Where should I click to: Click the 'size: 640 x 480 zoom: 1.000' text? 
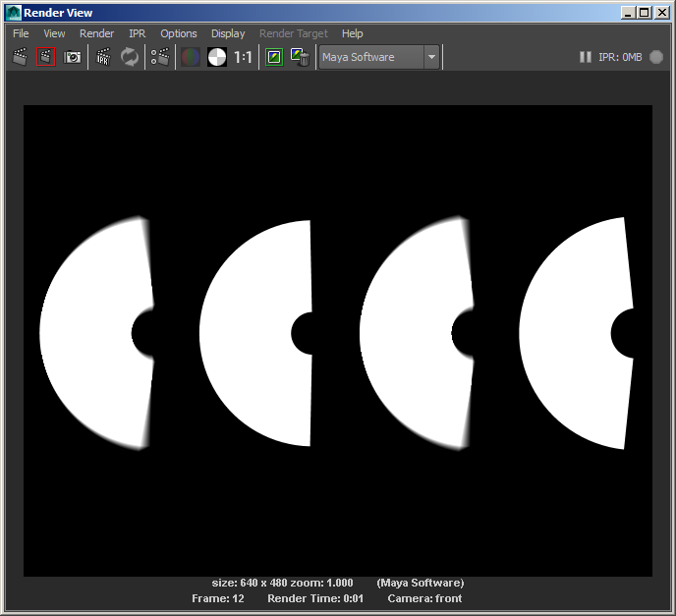[282, 583]
